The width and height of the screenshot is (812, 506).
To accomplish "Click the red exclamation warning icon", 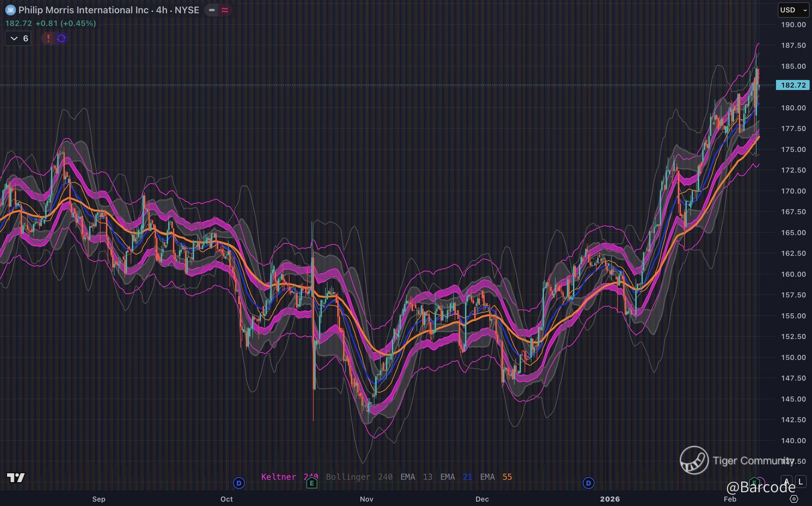I will (48, 38).
